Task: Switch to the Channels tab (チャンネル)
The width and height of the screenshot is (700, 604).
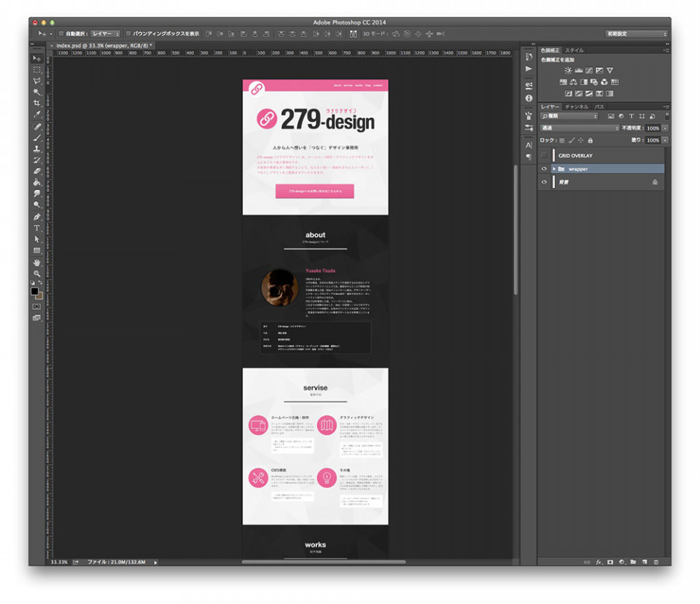Action: pyautogui.click(x=577, y=107)
